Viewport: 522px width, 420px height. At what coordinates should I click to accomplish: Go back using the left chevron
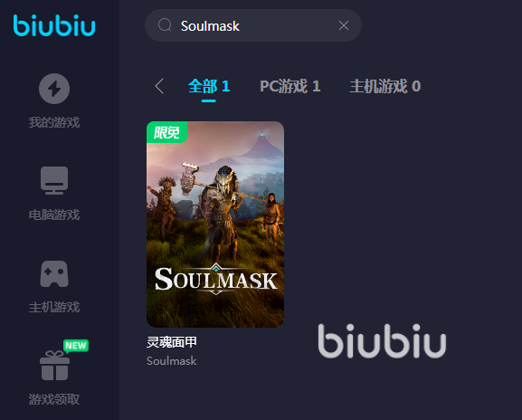(x=159, y=86)
